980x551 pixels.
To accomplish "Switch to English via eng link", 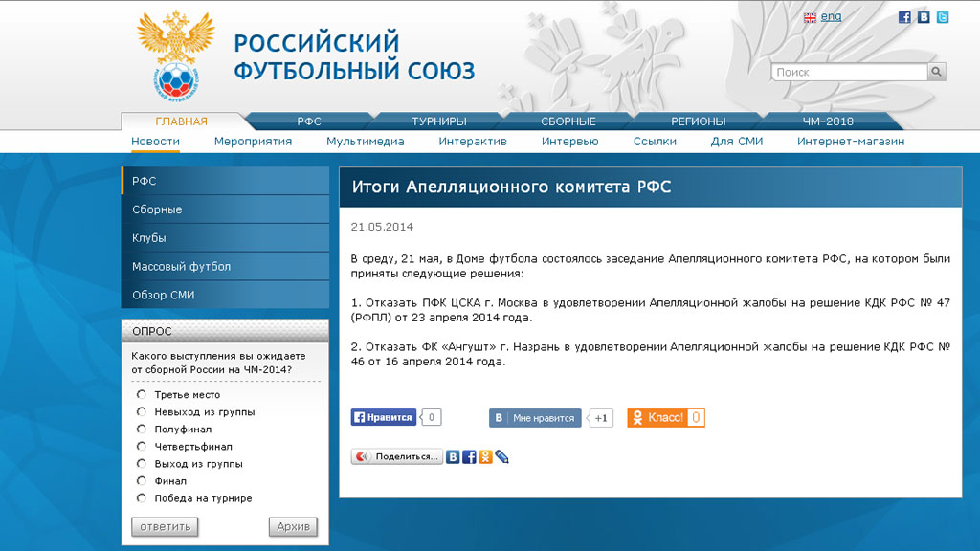I will pos(831,17).
